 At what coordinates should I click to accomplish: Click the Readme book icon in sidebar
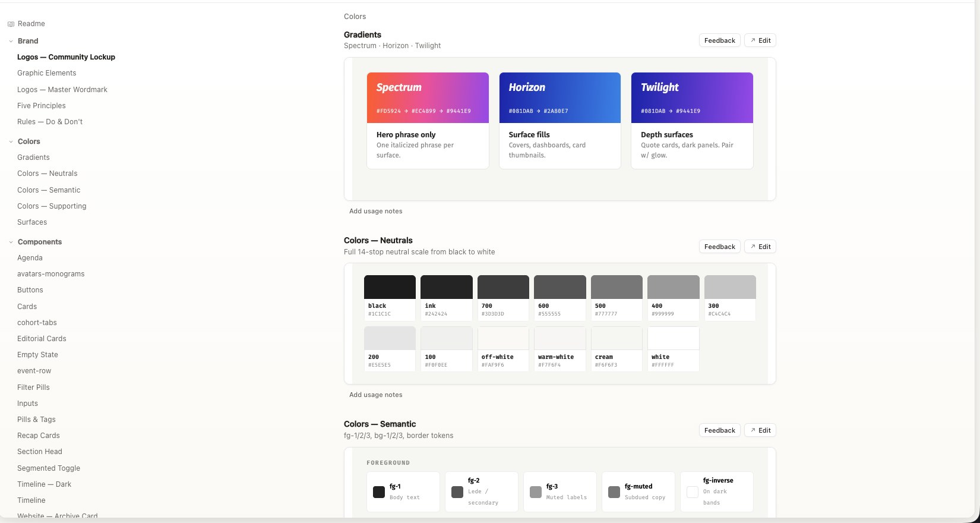[x=11, y=24]
